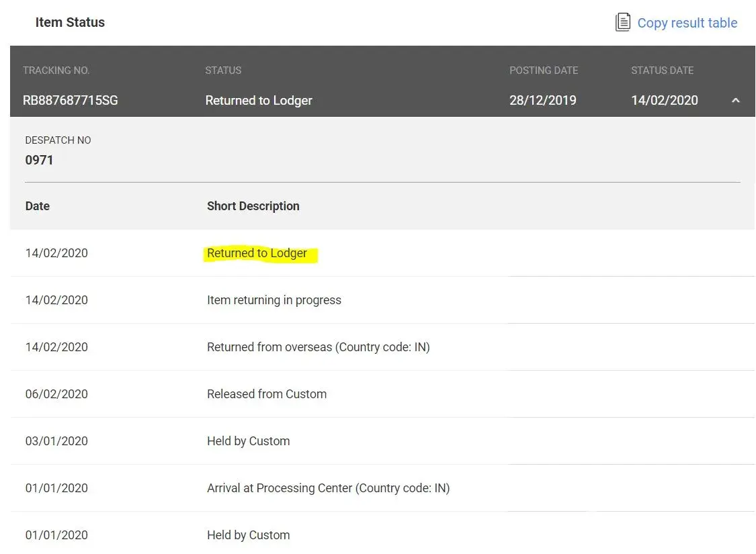This screenshot has width=756, height=554.
Task: Click the Date column header
Action: (38, 206)
